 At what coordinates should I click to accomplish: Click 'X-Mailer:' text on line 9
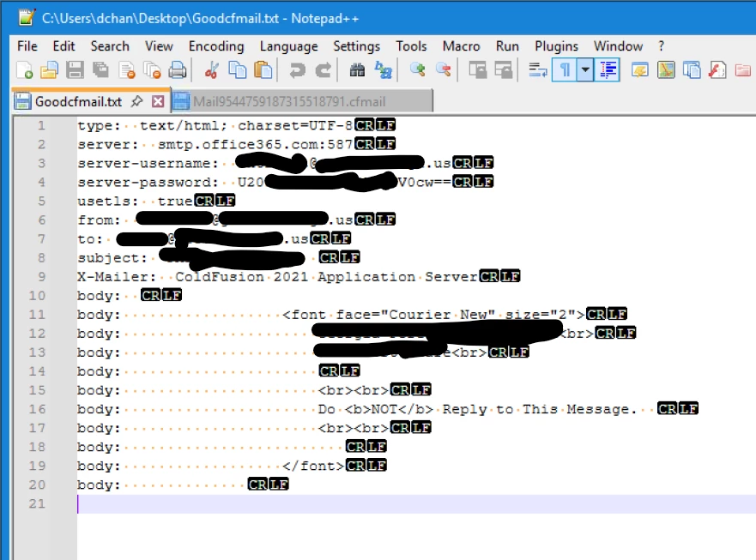pyautogui.click(x=117, y=277)
